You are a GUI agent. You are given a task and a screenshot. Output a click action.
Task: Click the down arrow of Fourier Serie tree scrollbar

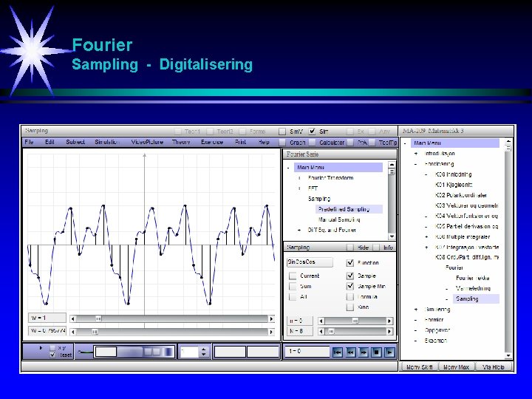coord(392,236)
